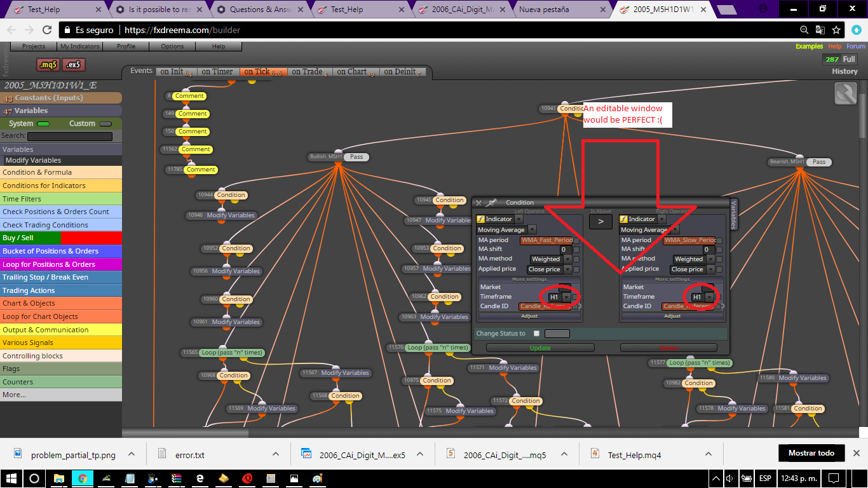Toggle the Custom gray indicator switch

pos(105,124)
